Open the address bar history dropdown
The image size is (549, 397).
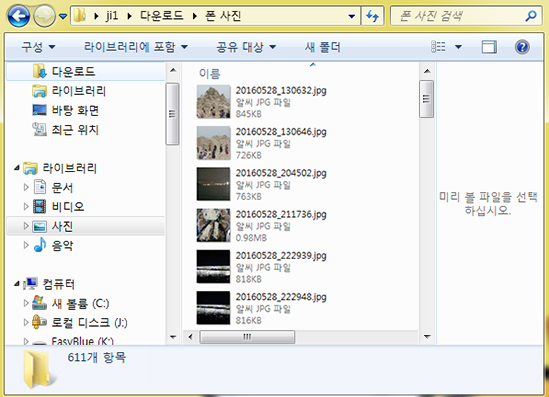[x=352, y=16]
